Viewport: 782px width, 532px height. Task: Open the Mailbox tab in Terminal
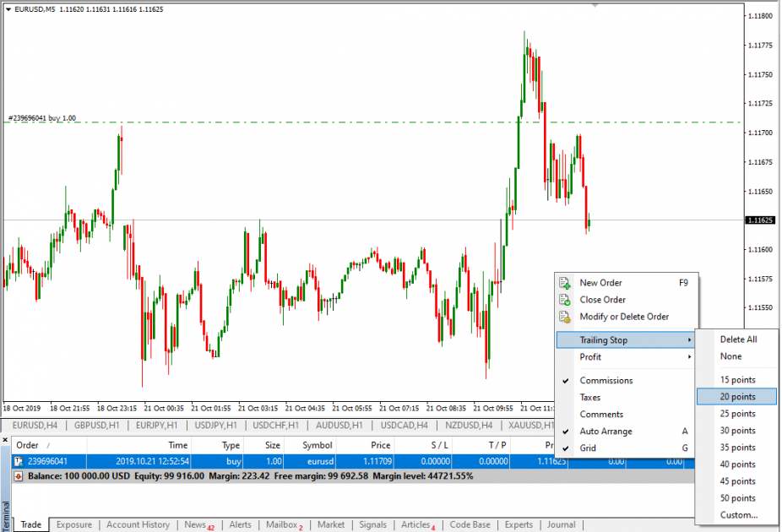(283, 525)
